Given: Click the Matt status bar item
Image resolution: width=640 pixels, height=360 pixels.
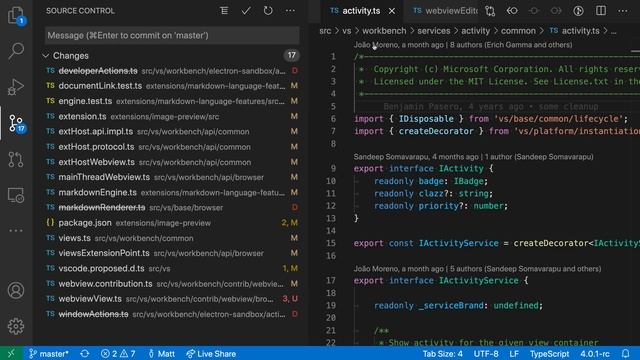Looking at the screenshot, I should pos(162,353).
